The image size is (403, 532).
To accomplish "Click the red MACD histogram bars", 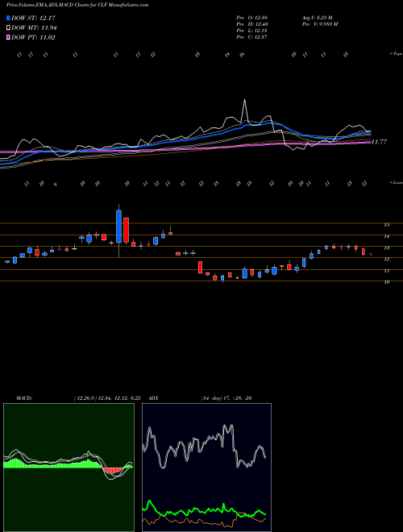I will 113,470.
